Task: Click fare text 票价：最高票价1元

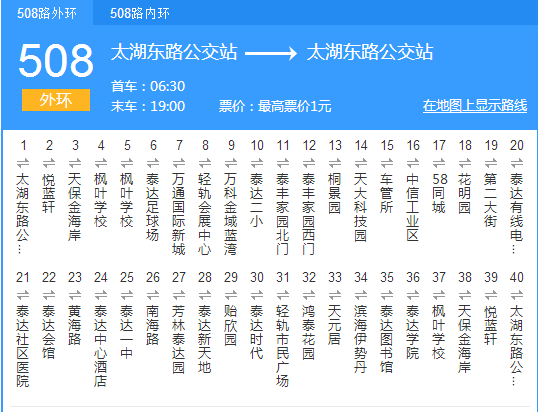Action: point(275,106)
